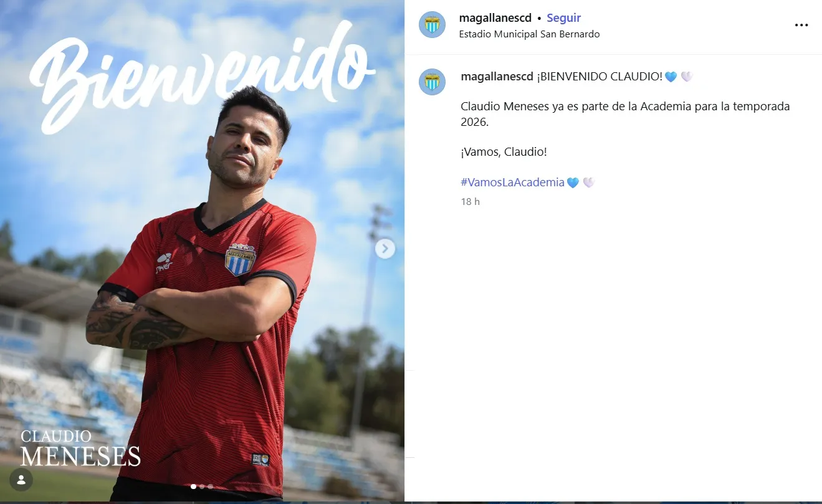Select the ¡Vamos, Claudio! caption line
This screenshot has height=504, width=822.
[504, 152]
